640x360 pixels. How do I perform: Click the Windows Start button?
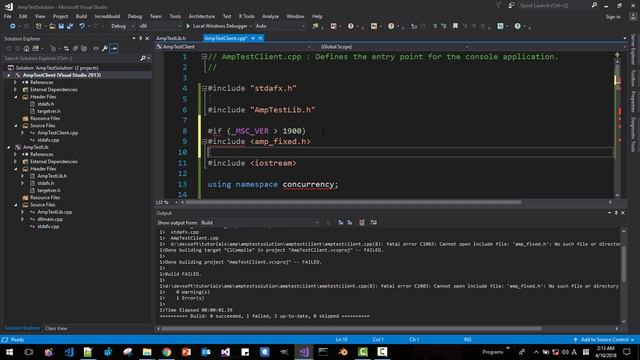tap(9, 352)
